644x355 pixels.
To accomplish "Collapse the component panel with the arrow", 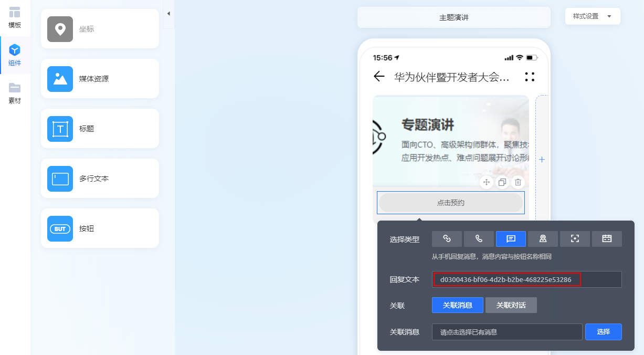I will click(168, 13).
